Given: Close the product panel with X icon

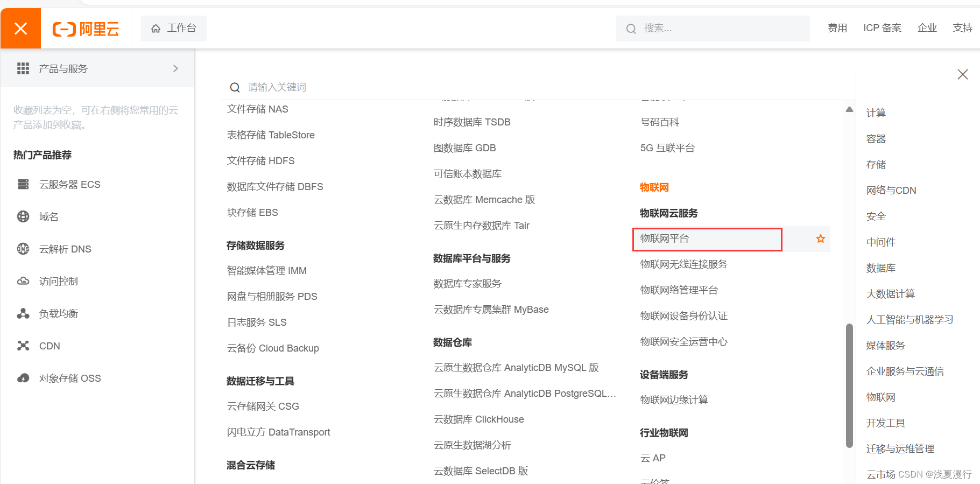Looking at the screenshot, I should click(x=963, y=74).
